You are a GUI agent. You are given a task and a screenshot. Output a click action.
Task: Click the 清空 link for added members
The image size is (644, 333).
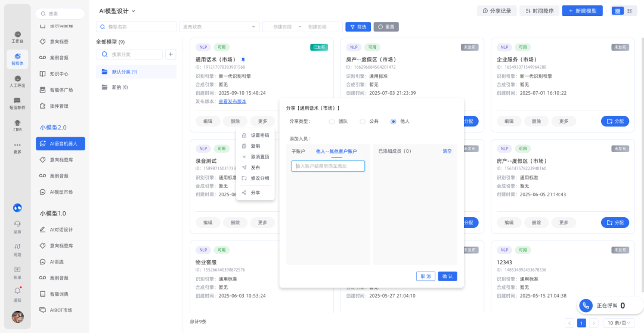pyautogui.click(x=447, y=152)
